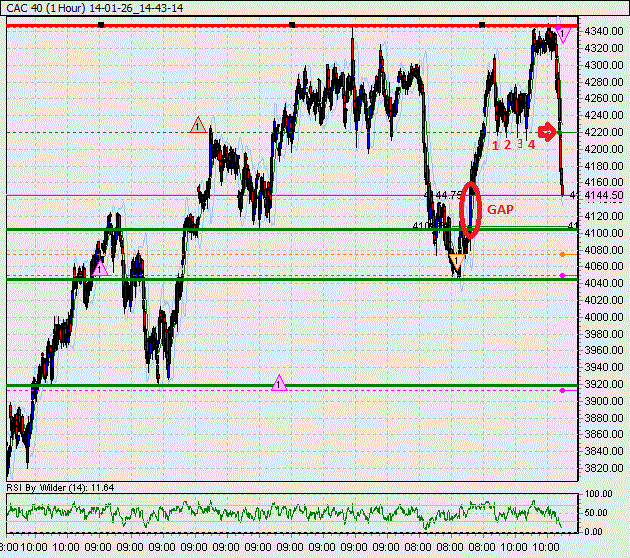Select the 4340.00 price axis label
Viewport: 630px width, 558px height.
pos(604,31)
